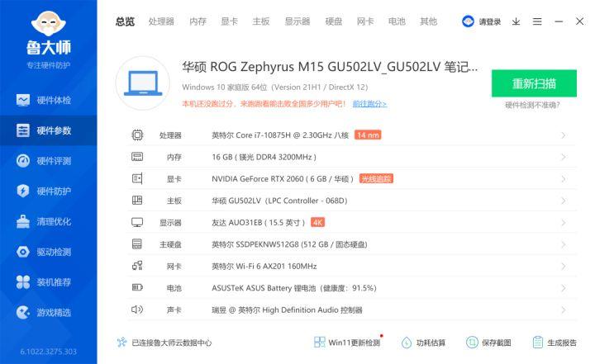Click 请登录 login text
The image size is (595, 364).
[489, 21]
